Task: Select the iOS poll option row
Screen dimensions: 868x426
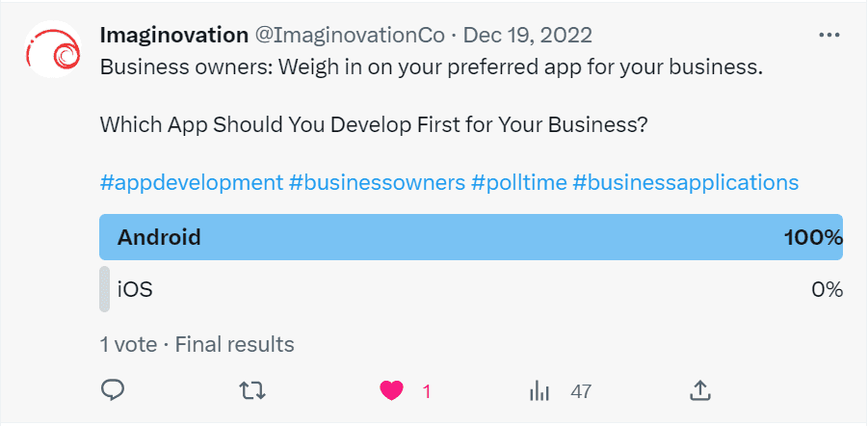Action: pyautogui.click(x=471, y=289)
